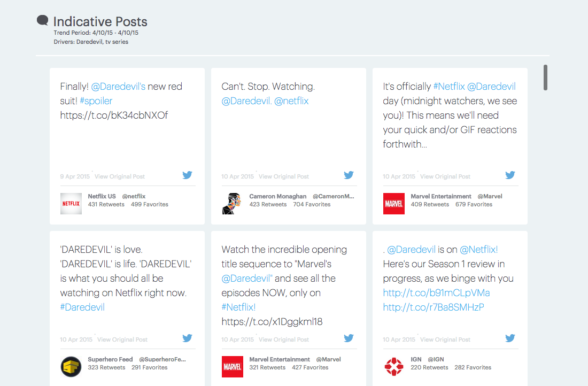Click the '679 Favorites' count
The width and height of the screenshot is (588, 386).
tap(474, 204)
